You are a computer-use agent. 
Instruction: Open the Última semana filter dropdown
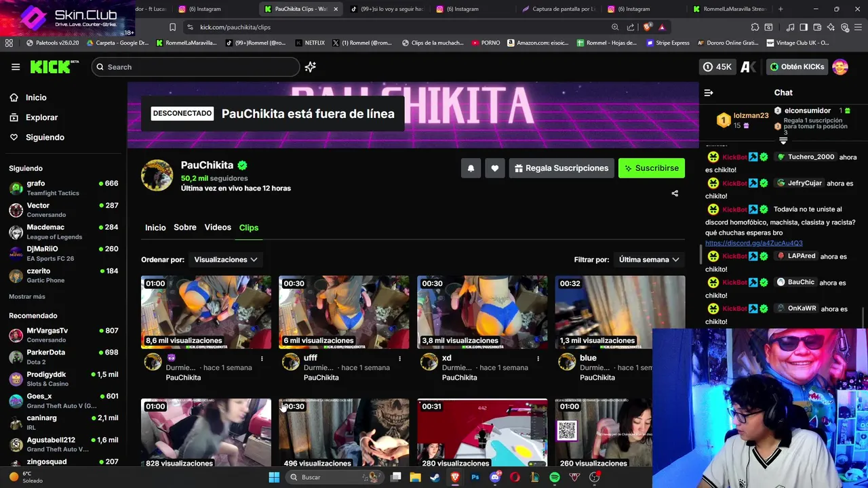coord(649,260)
